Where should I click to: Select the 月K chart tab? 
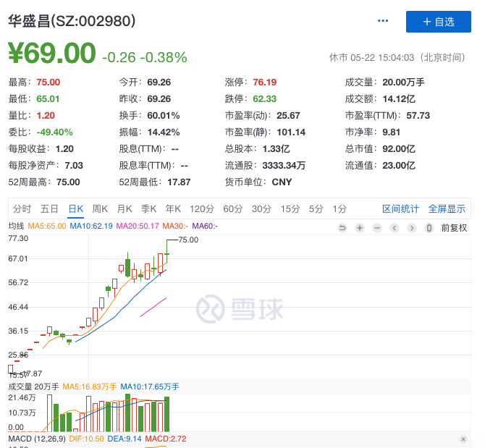pos(125,209)
